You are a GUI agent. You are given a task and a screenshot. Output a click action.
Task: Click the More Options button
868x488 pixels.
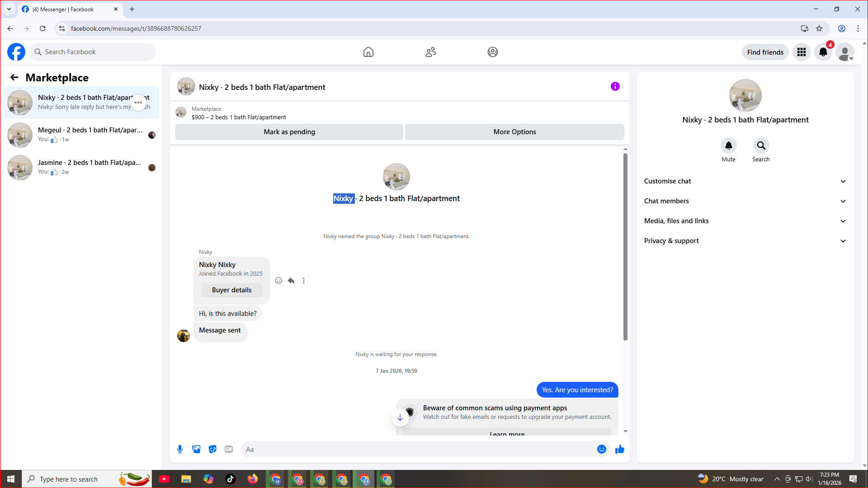514,132
